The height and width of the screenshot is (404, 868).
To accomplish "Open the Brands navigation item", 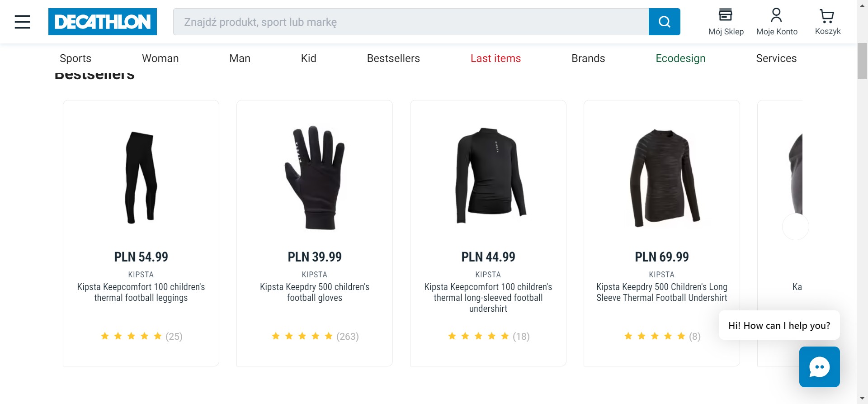I will (588, 58).
